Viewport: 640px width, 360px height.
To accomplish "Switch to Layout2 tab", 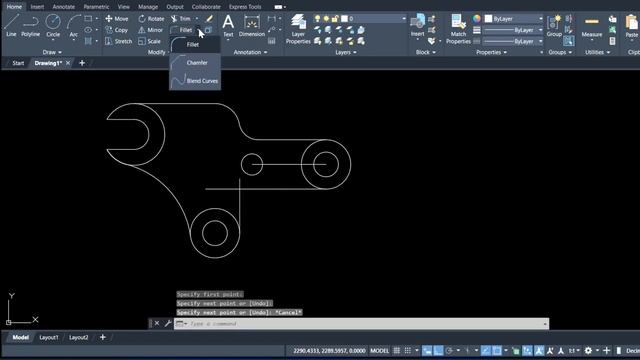I will [78, 338].
